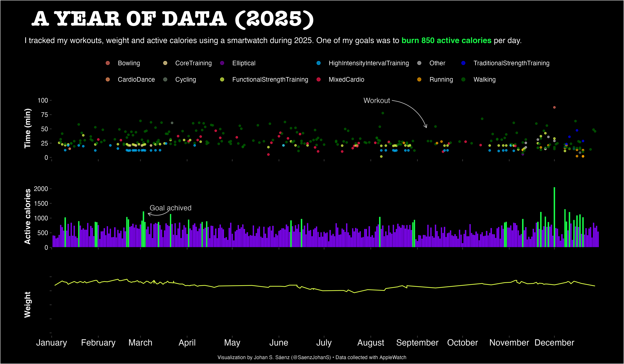Screen dimensions: 624x364
Task: Select the HighIntensityIntervalTraining legend dot
Action: pyautogui.click(x=318, y=63)
